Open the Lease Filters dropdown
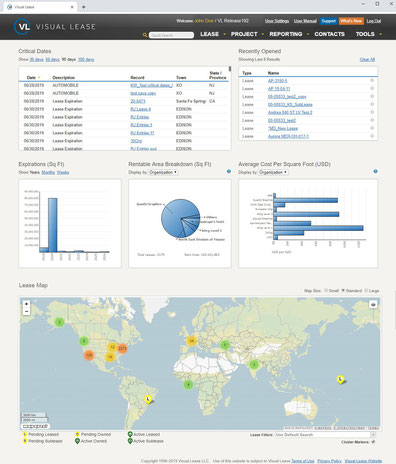The image size is (396, 464). coord(325,435)
